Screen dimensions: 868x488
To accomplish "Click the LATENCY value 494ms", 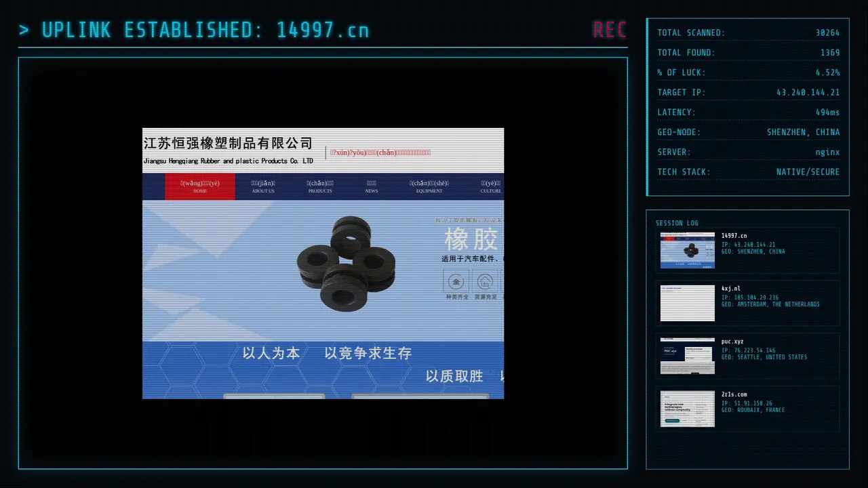I will [827, 112].
